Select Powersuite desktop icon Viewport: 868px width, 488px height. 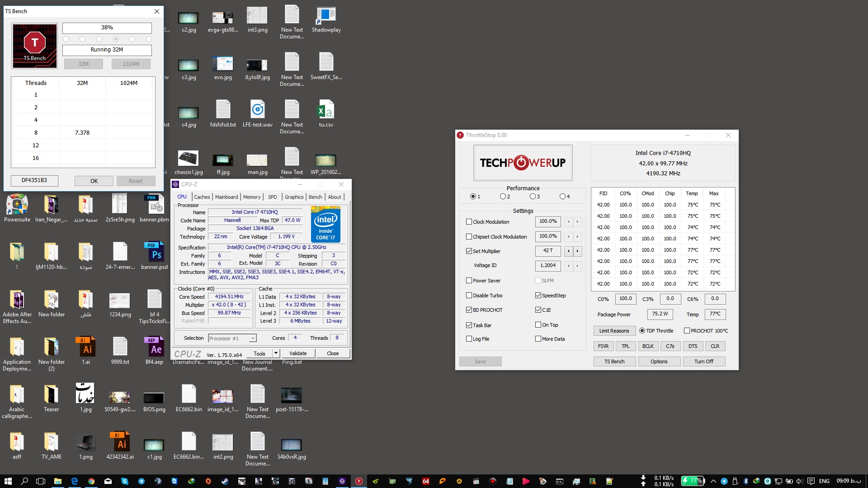(17, 208)
